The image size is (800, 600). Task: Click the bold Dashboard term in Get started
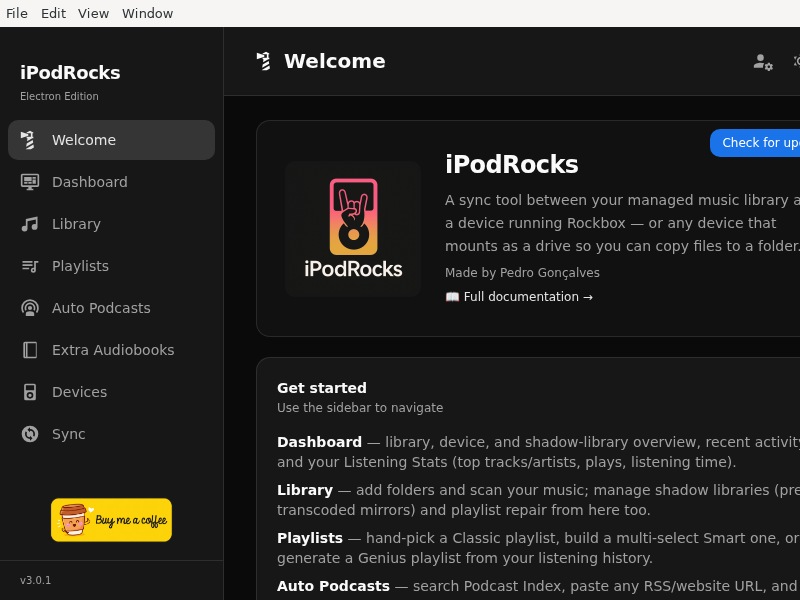[x=319, y=442]
